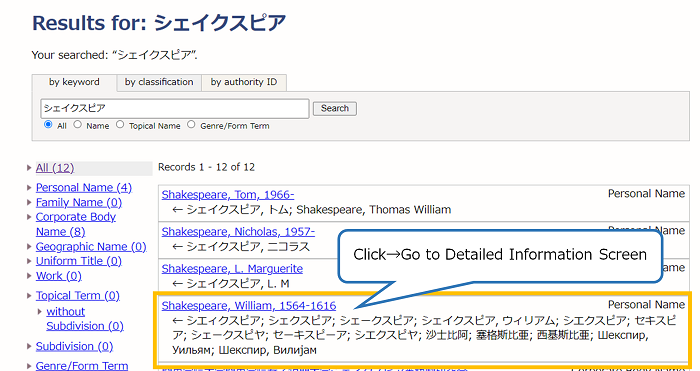Open Shakespeare, Nicholas, 1957- record
The width and height of the screenshot is (700, 371).
(x=238, y=232)
